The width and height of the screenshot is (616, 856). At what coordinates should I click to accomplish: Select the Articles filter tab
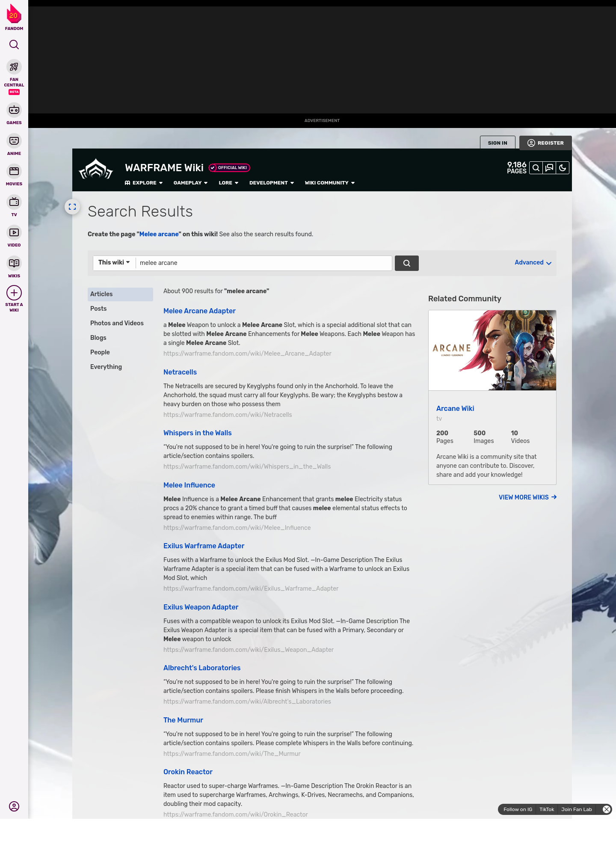tap(120, 294)
